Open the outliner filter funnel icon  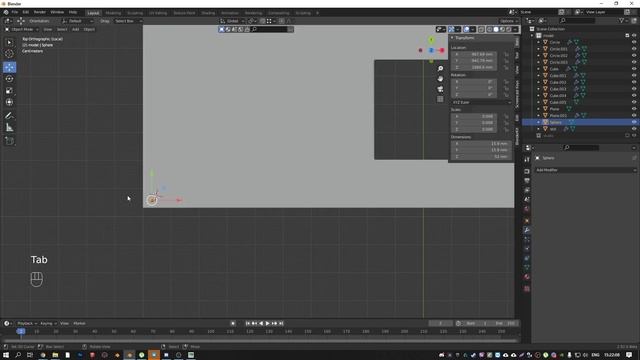[x=622, y=20]
